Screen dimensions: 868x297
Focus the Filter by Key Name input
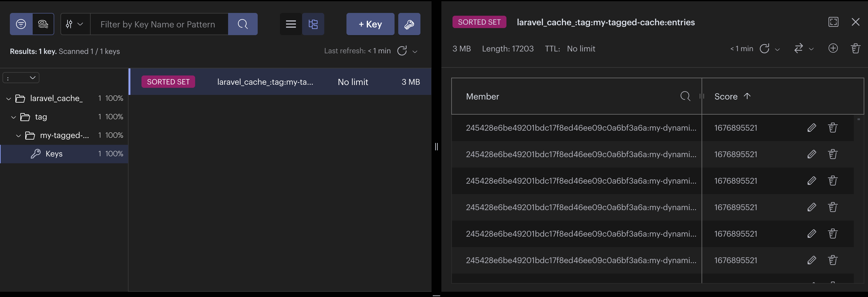pyautogui.click(x=159, y=24)
